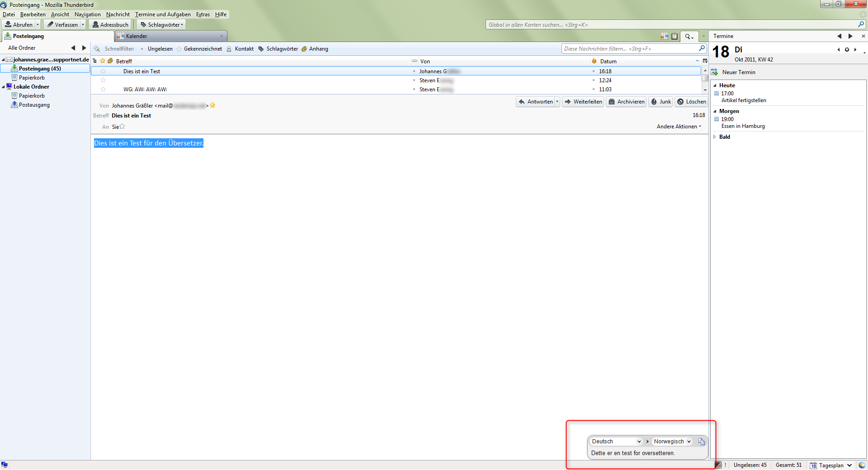This screenshot has width=868, height=470.
Task: Click the yellow star beside sender address
Action: [212, 105]
